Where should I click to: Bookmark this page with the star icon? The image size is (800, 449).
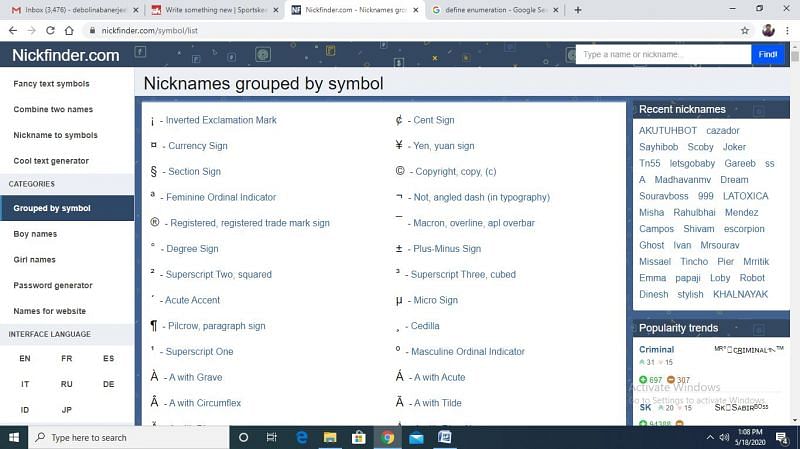(744, 31)
